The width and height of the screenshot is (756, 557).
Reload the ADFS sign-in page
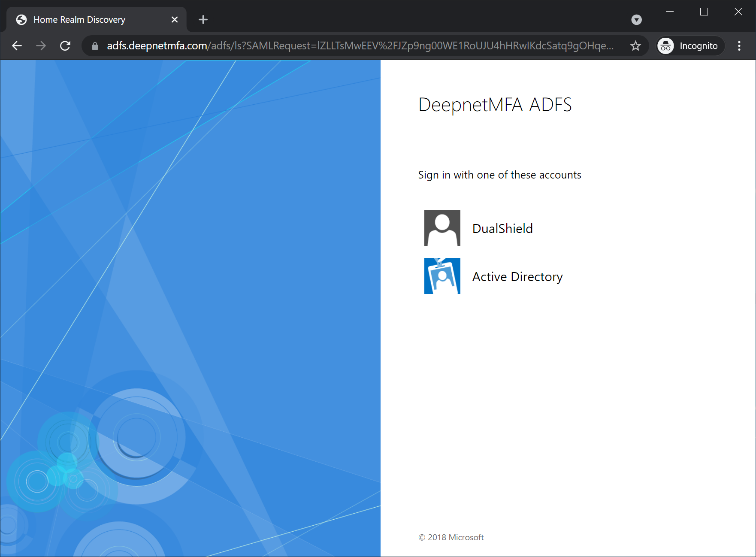click(65, 46)
